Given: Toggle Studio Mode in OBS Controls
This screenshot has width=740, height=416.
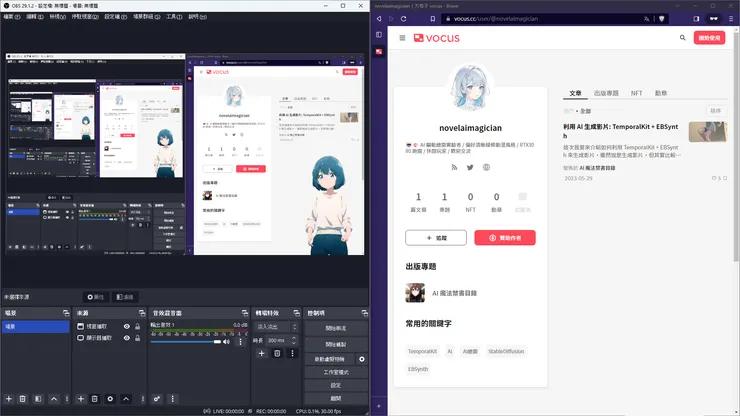Looking at the screenshot, I should [336, 372].
